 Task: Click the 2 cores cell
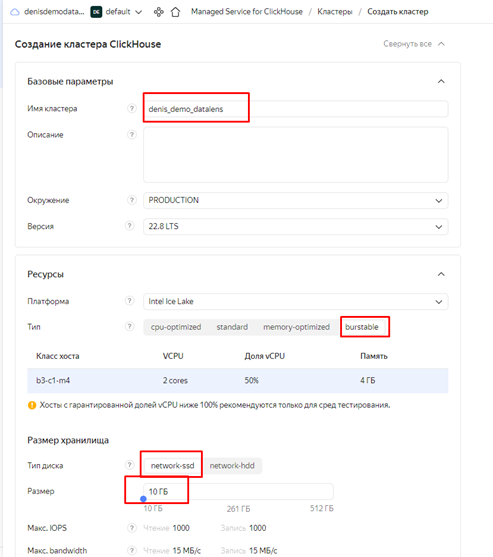[175, 380]
